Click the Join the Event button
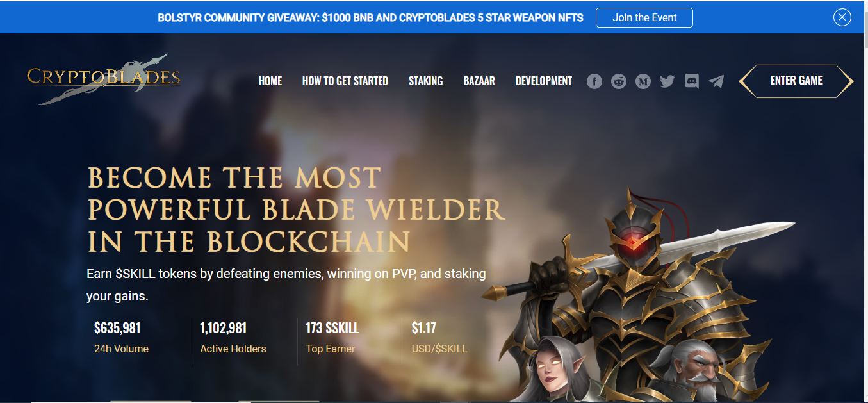The width and height of the screenshot is (868, 403). (644, 17)
